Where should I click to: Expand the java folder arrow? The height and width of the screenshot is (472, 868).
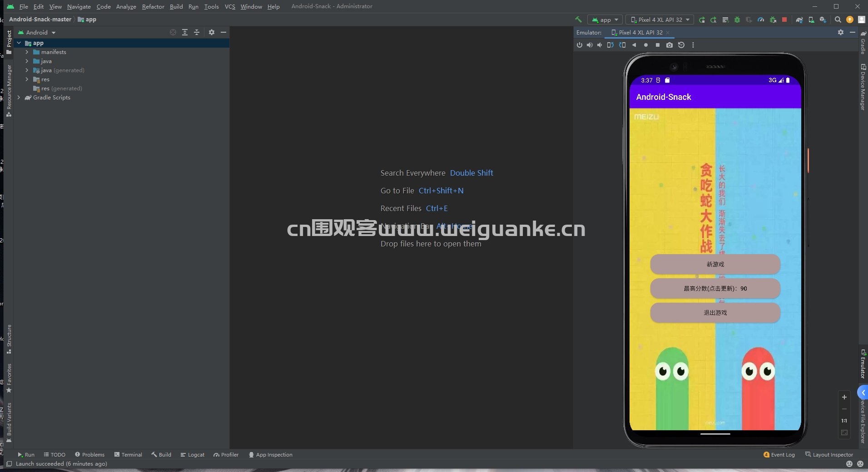point(27,61)
